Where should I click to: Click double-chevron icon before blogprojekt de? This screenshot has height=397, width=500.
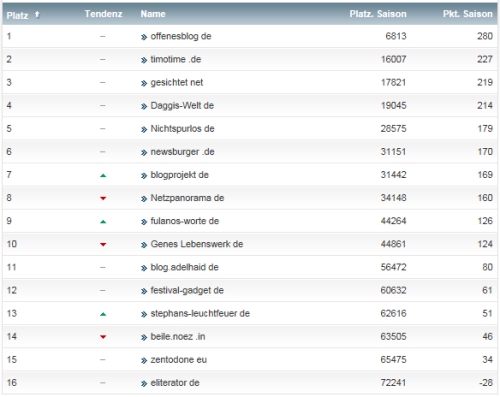point(144,176)
